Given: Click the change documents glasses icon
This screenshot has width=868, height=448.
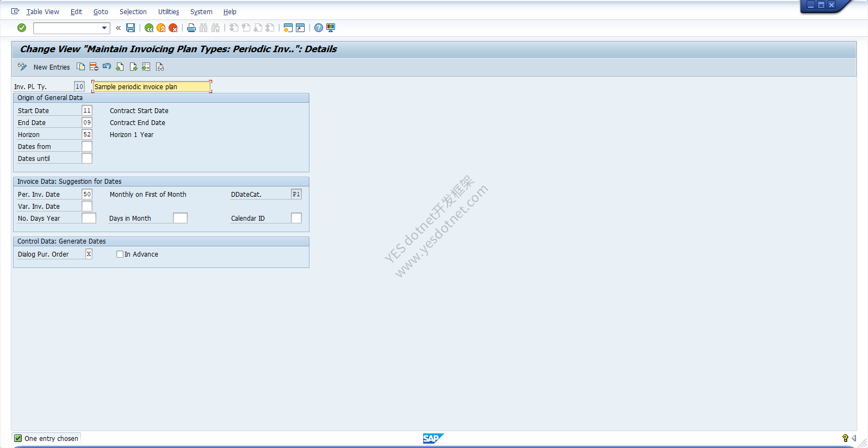Looking at the screenshot, I should coord(160,67).
